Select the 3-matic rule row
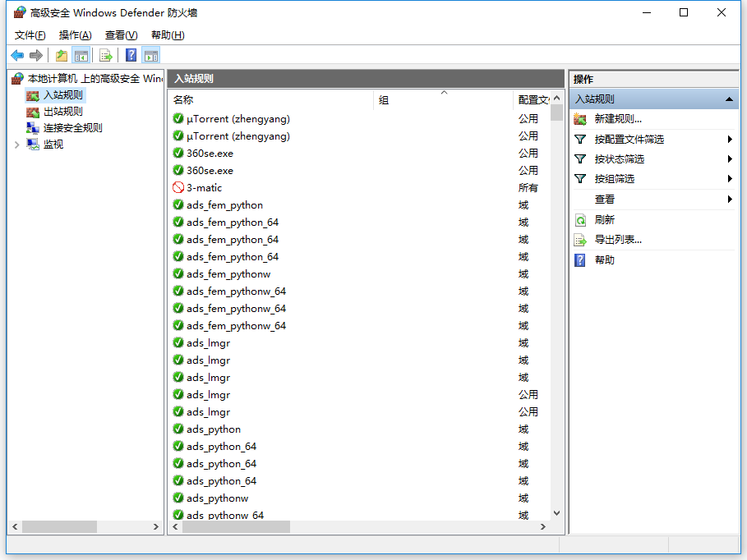The image size is (747, 560). (x=360, y=187)
